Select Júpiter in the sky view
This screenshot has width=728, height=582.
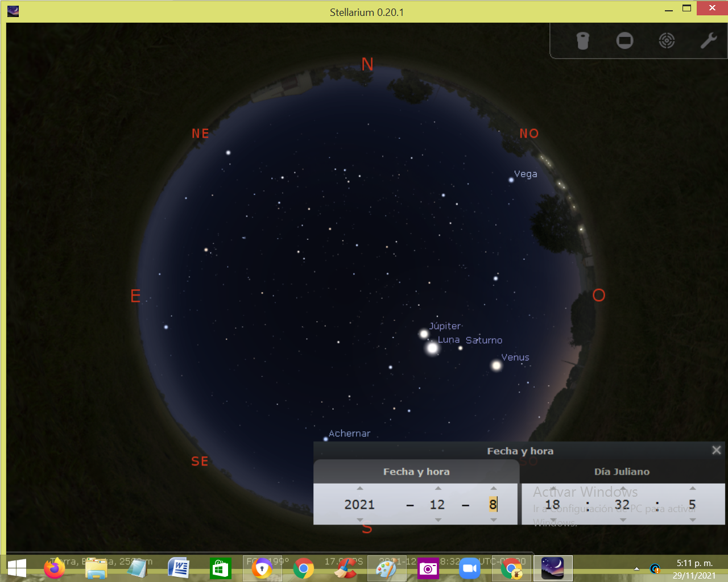(x=424, y=334)
